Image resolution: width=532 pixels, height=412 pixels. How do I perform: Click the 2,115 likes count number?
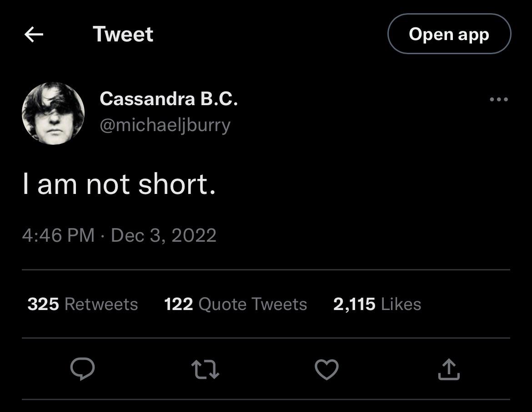[x=354, y=304]
